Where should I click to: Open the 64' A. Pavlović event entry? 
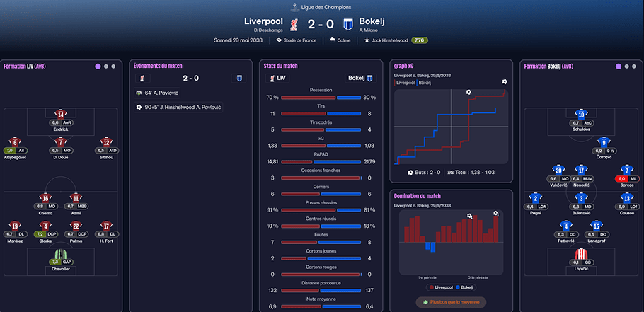coord(157,93)
